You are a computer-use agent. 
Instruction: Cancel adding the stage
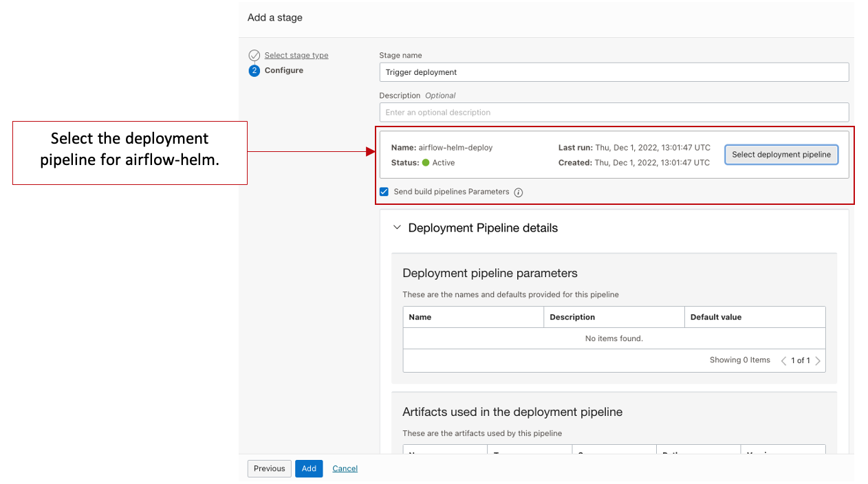pos(345,469)
